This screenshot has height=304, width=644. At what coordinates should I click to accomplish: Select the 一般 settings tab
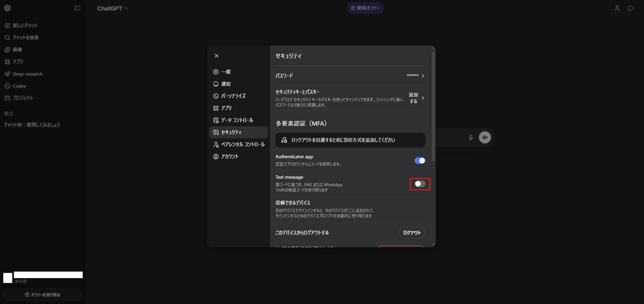[x=226, y=72]
